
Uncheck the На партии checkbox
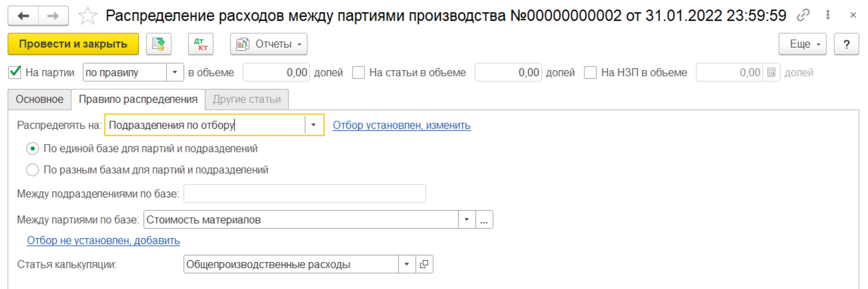pyautogui.click(x=15, y=72)
